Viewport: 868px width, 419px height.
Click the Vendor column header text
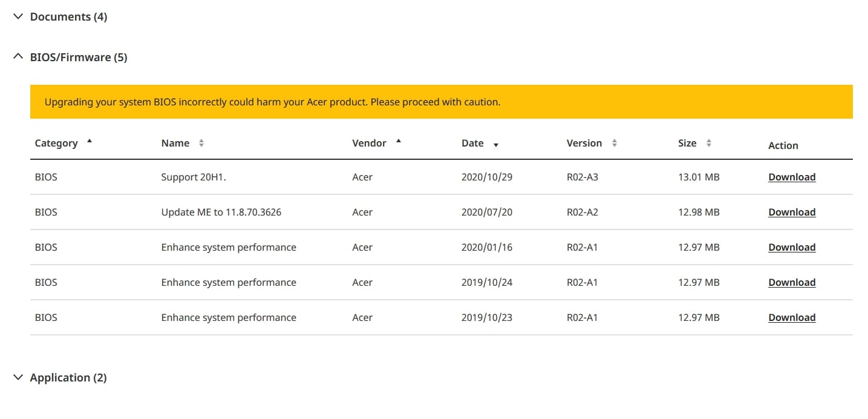(369, 144)
